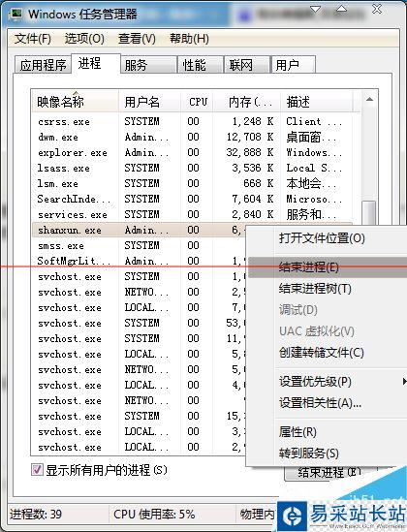The image size is (407, 532).
Task: Select the csrss.exe process row
Action: click(192, 121)
